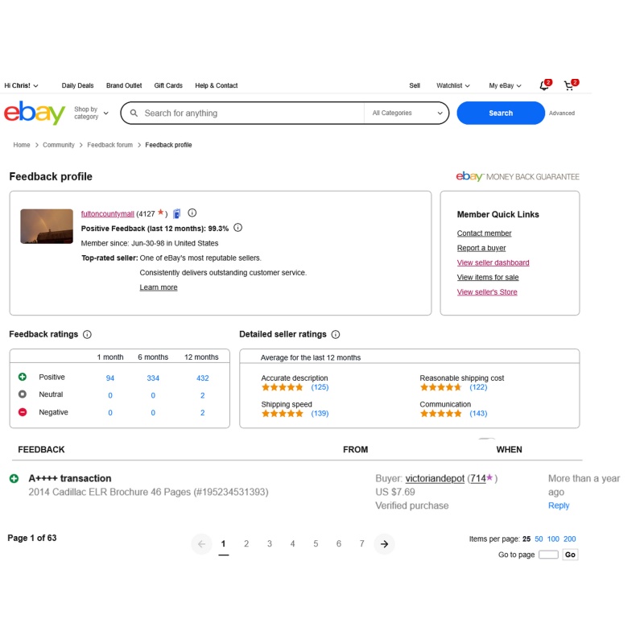Click the Search for anything field

click(x=242, y=113)
